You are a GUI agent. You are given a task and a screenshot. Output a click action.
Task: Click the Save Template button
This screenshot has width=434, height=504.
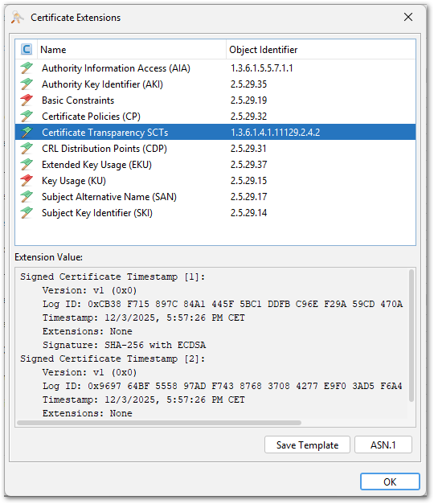point(307,445)
